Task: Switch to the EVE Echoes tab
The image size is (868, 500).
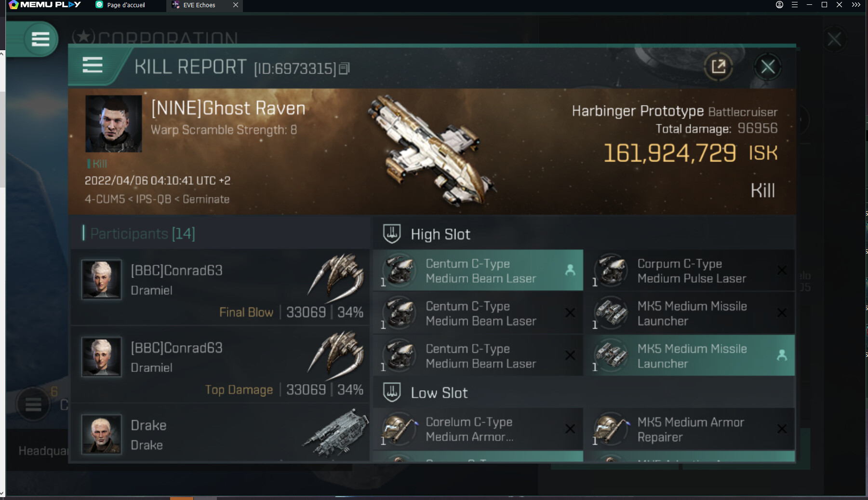Action: [199, 5]
